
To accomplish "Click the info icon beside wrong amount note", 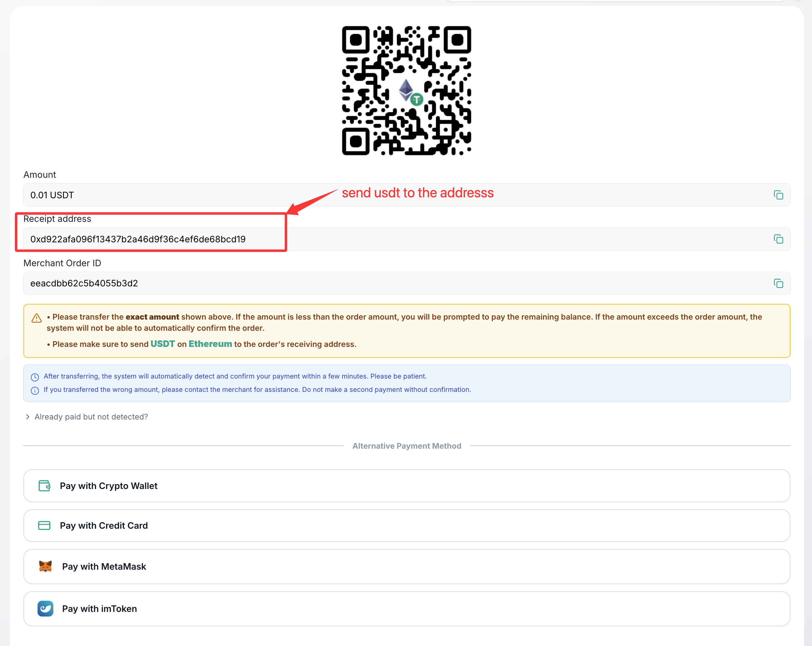I will point(35,390).
